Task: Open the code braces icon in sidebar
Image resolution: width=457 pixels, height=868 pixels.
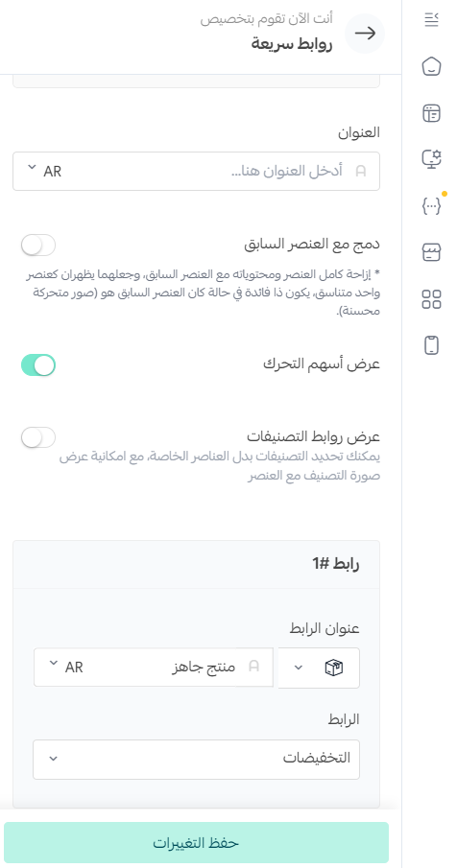Action: click(431, 206)
